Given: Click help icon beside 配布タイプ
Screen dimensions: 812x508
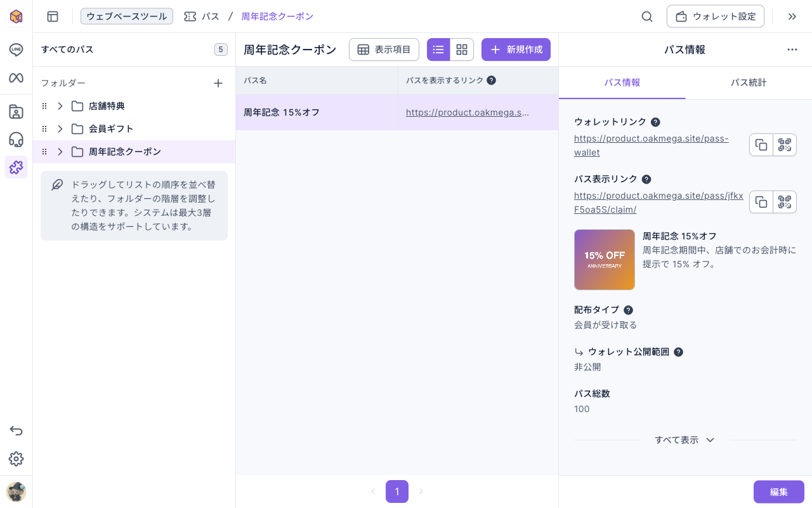Looking at the screenshot, I should click(628, 310).
